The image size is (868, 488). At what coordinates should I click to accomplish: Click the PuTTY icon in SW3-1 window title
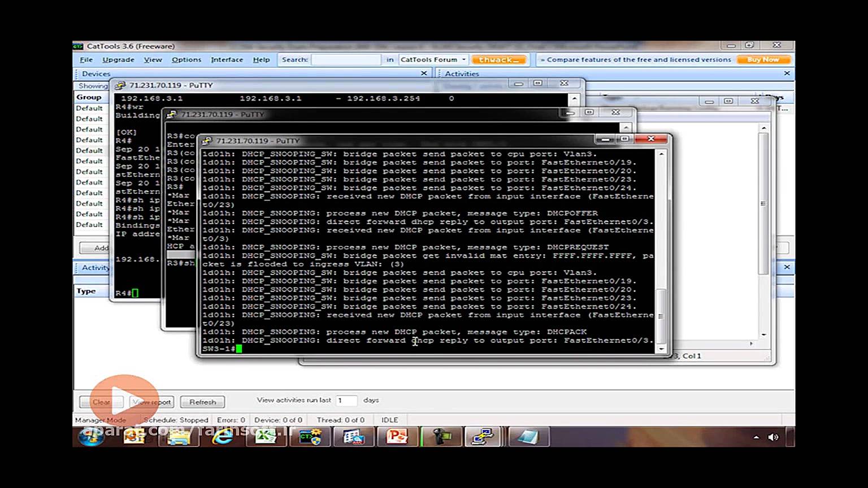[x=207, y=141]
